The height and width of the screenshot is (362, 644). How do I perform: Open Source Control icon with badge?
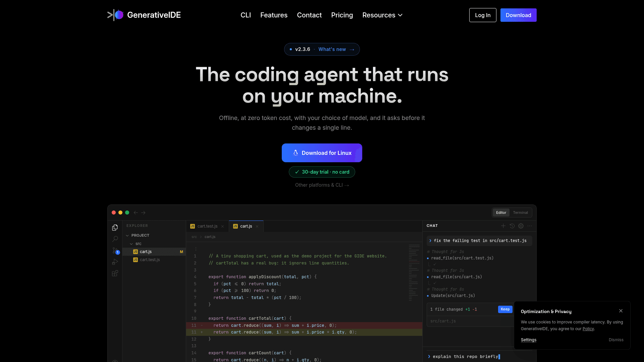115,251
